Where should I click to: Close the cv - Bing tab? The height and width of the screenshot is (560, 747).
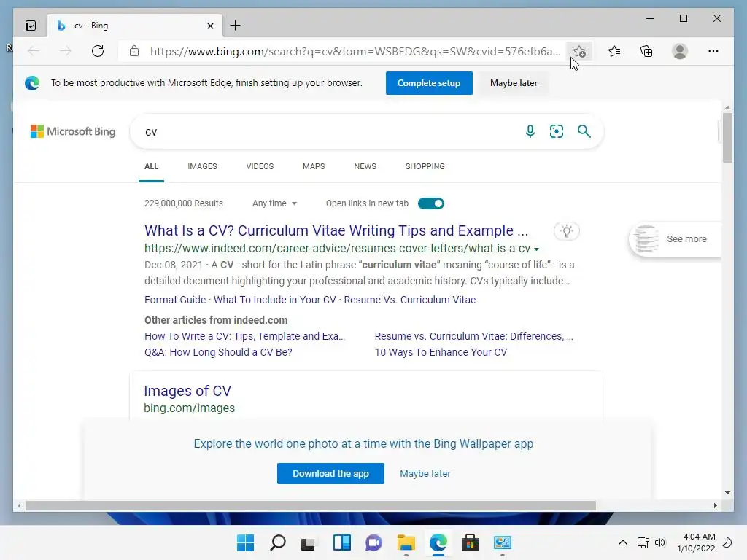click(211, 26)
